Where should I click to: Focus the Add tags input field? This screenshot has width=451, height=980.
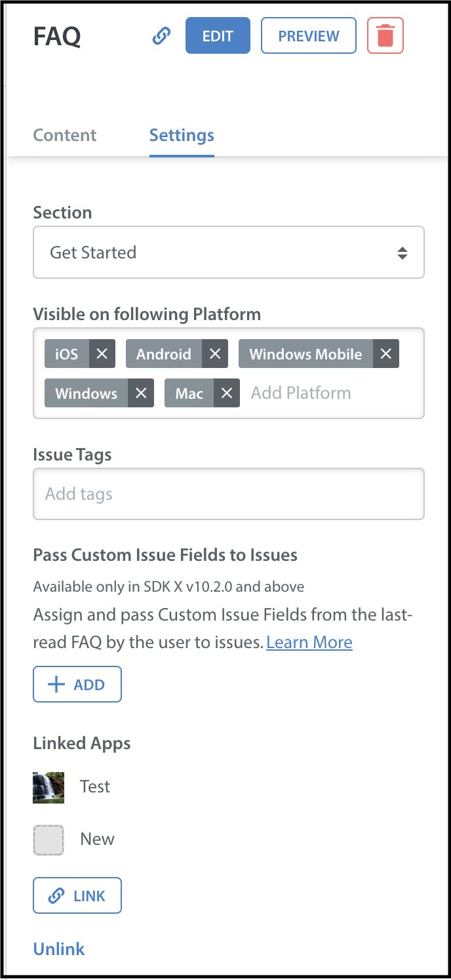click(x=229, y=494)
